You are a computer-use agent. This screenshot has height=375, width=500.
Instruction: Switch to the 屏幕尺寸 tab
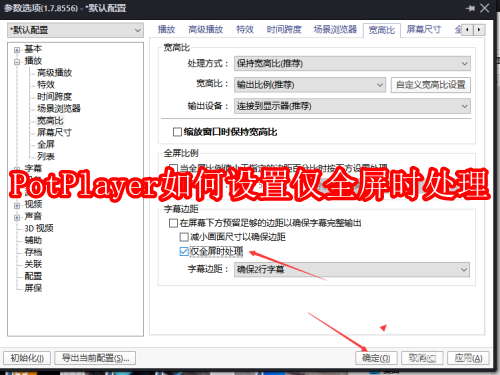424,30
